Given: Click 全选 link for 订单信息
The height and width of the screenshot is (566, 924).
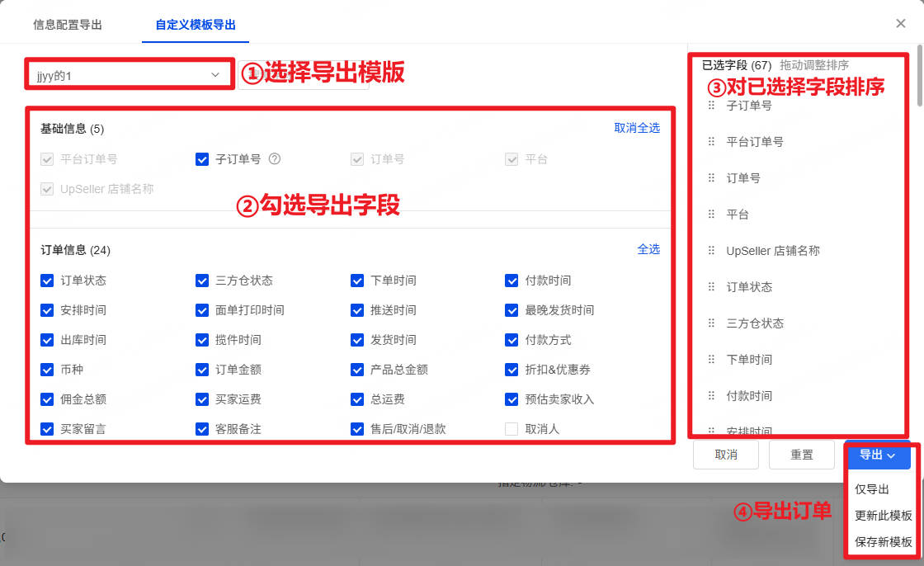Looking at the screenshot, I should coord(648,249).
